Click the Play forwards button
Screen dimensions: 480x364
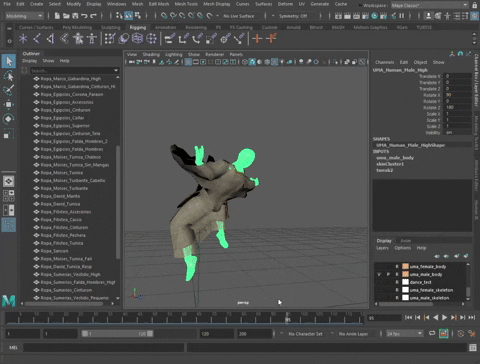pos(444,317)
